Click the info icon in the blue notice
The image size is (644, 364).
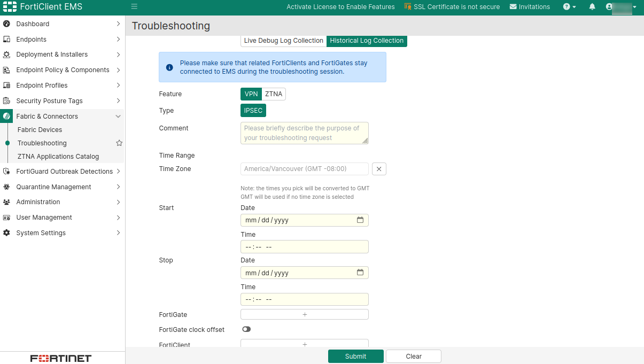[x=169, y=67]
